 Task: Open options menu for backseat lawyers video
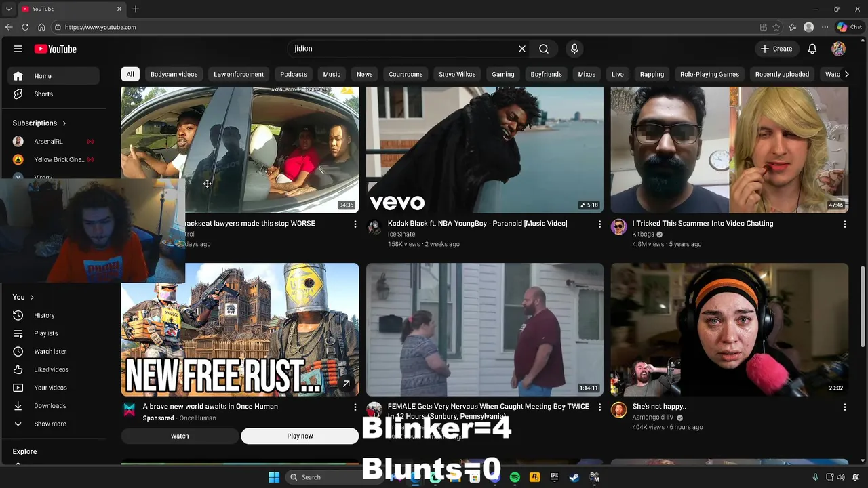point(355,224)
